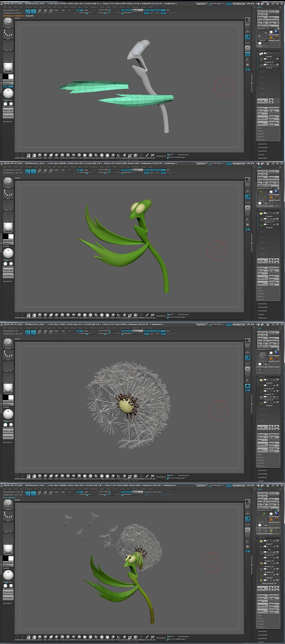This screenshot has width=285, height=644.
Task: Toggle LazyMouse in the green-plant window
Action: coord(126,170)
